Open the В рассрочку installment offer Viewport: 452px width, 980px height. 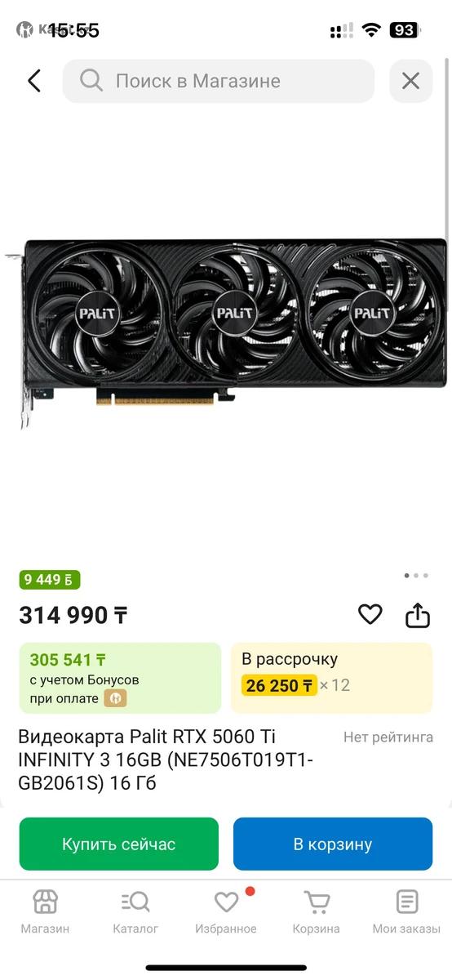coord(331,678)
